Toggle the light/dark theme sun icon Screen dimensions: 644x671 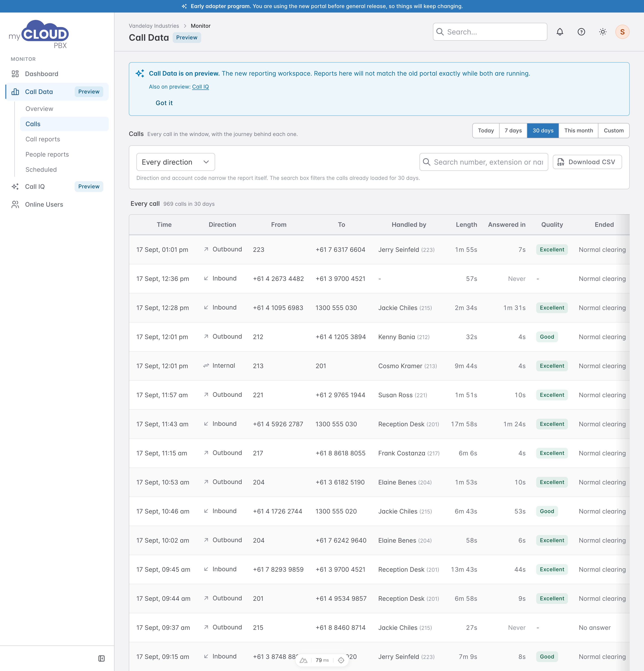(x=603, y=32)
